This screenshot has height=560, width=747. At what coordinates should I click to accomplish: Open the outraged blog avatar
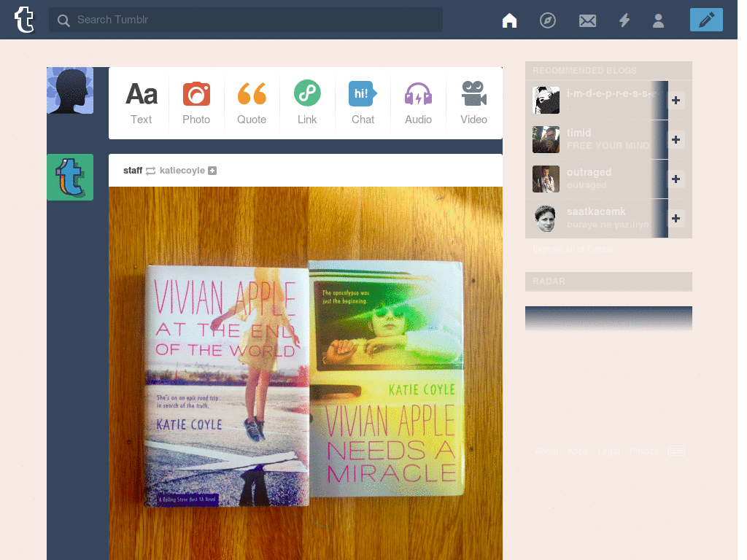(x=546, y=179)
